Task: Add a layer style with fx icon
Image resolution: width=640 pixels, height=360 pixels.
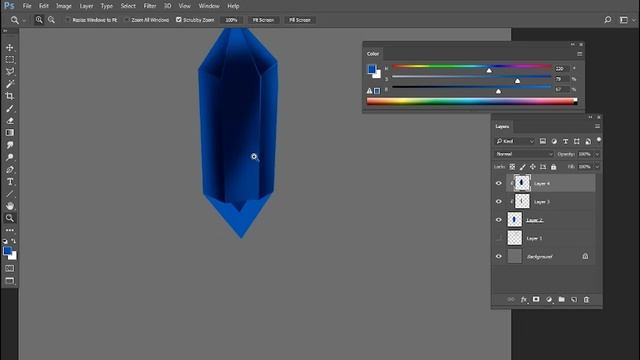Action: [524, 300]
